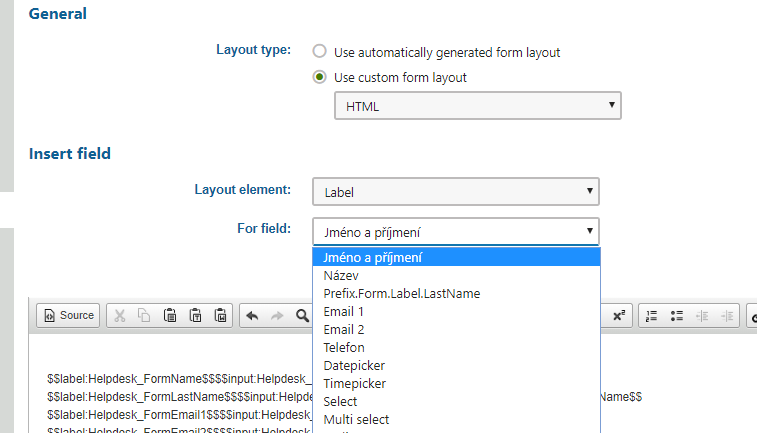Insert a numbered list

(652, 316)
